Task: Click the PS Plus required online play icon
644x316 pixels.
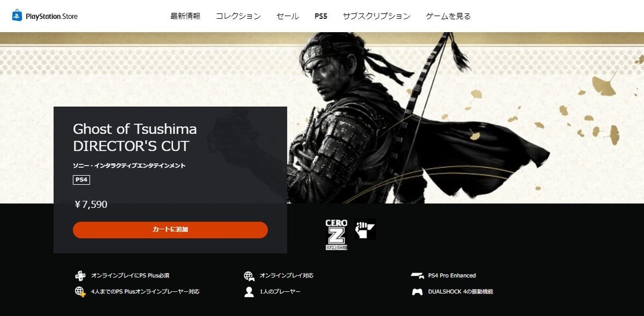Action: 80,276
